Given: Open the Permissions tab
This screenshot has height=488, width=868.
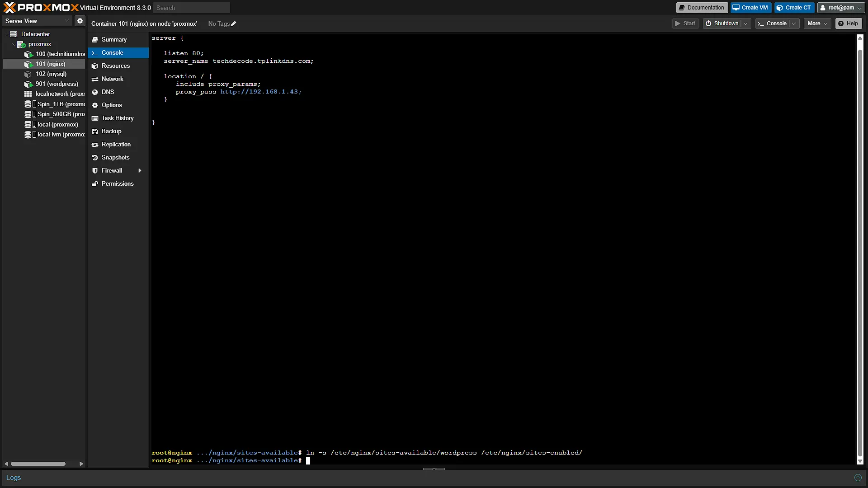Looking at the screenshot, I should point(118,184).
